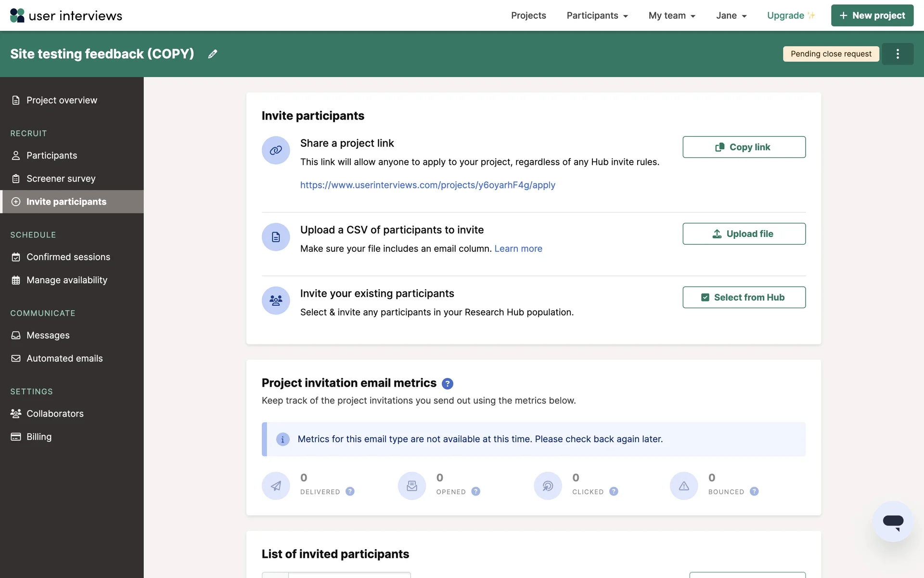Click the User Interviews logo
This screenshot has width=924, height=578.
click(x=66, y=15)
